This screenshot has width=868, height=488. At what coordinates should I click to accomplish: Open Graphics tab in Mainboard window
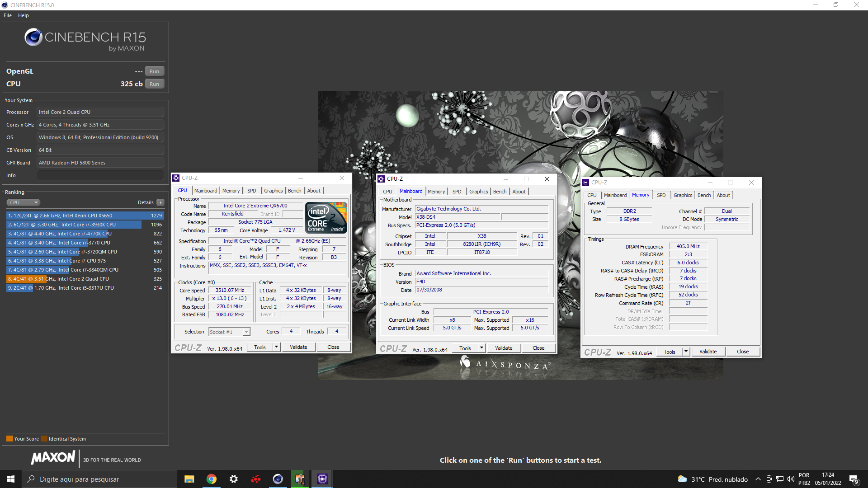pyautogui.click(x=479, y=192)
